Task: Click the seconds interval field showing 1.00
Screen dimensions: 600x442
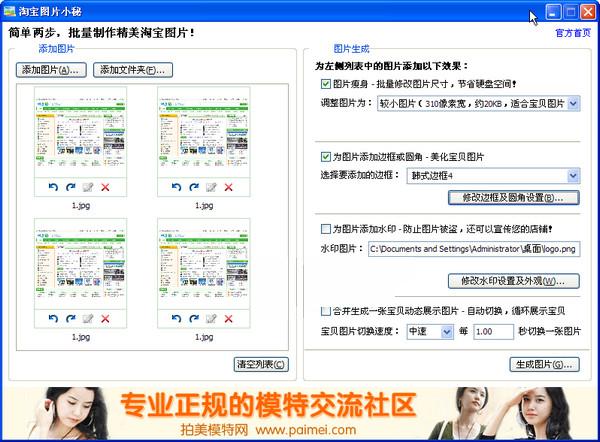Action: 493,331
